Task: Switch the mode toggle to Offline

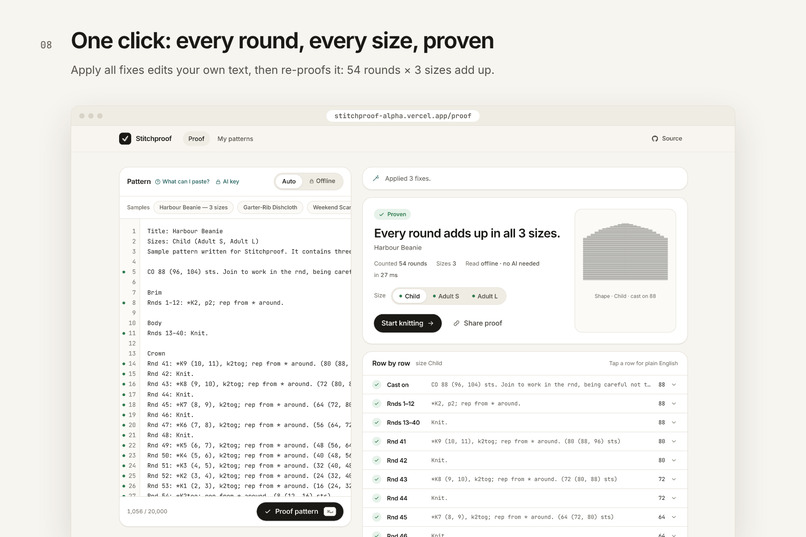Action: [322, 181]
